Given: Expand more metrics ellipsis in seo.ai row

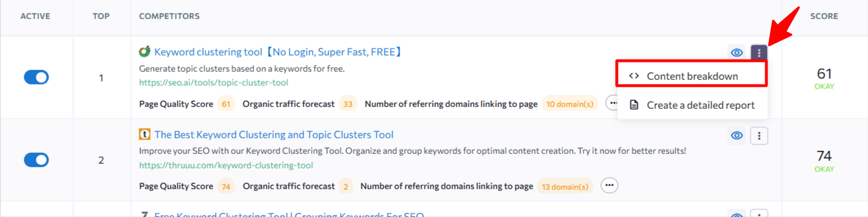Looking at the screenshot, I should (611, 104).
